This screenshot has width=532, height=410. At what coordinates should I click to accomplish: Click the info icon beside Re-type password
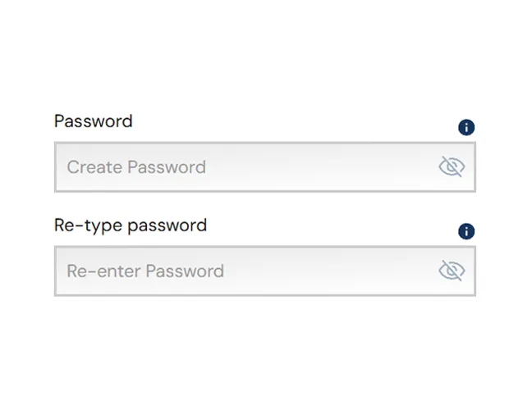[466, 231]
